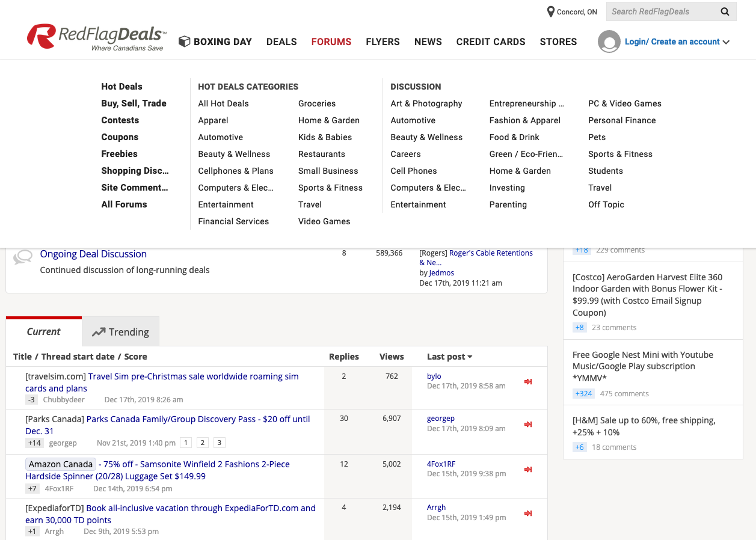The image size is (756, 540).
Task: Open Travel Sim pre-Christmas sale thread
Action: pyautogui.click(x=162, y=382)
